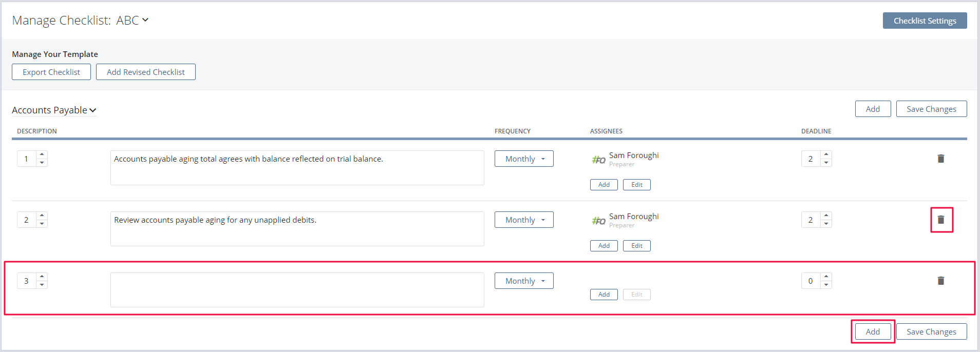The height and width of the screenshot is (352, 980).
Task: Click the top Add button beside Save Changes
Action: click(x=873, y=109)
